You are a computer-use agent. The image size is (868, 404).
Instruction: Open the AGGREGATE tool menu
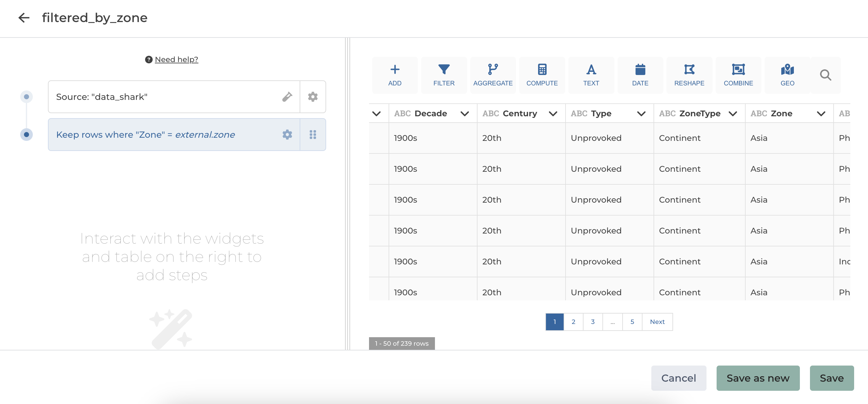(x=492, y=75)
